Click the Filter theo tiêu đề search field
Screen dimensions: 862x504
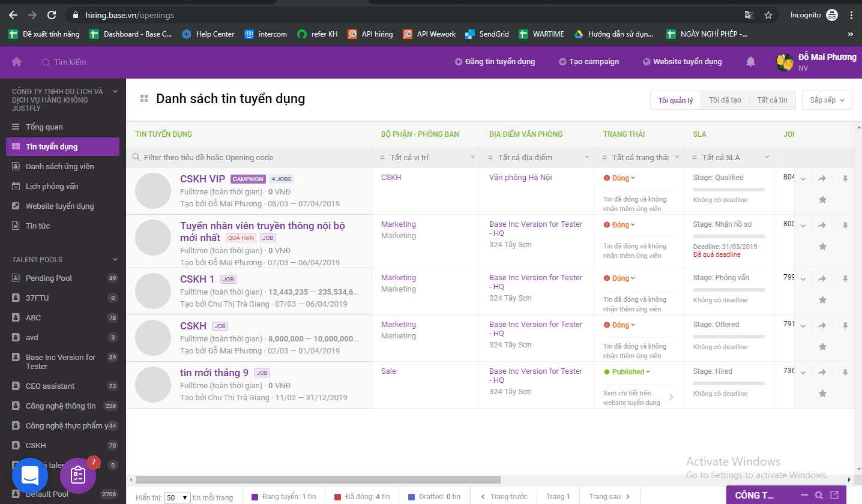point(249,157)
